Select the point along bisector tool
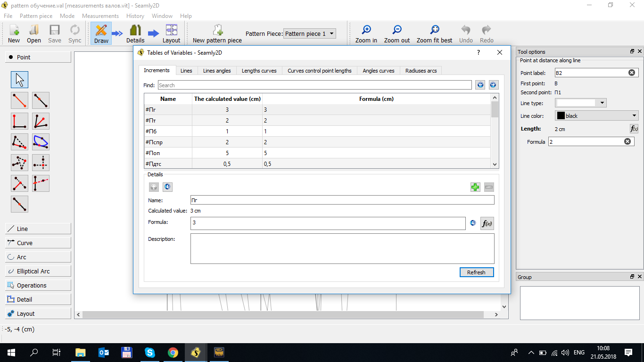Viewport: 644px width, 362px height. coord(41,121)
